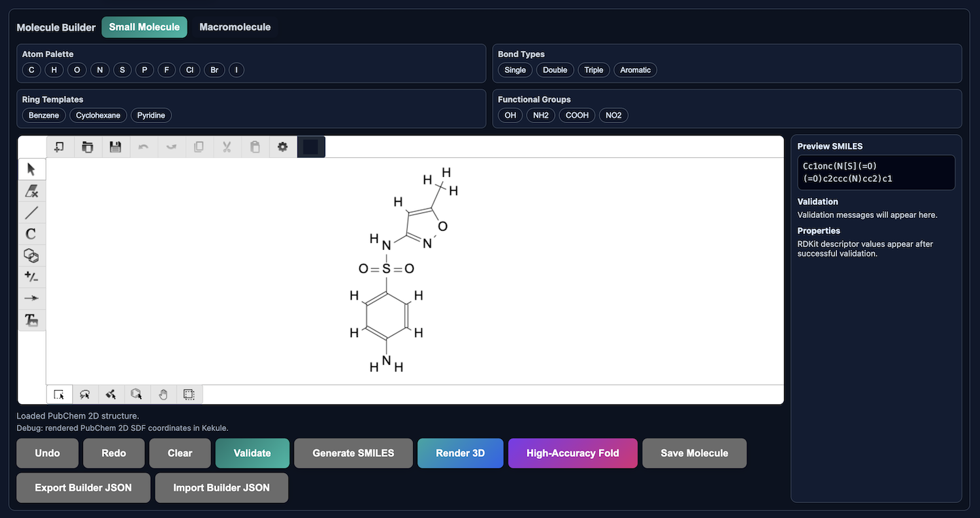Click the undo arrow icon in editor toolbar
The height and width of the screenshot is (518, 980).
point(144,147)
